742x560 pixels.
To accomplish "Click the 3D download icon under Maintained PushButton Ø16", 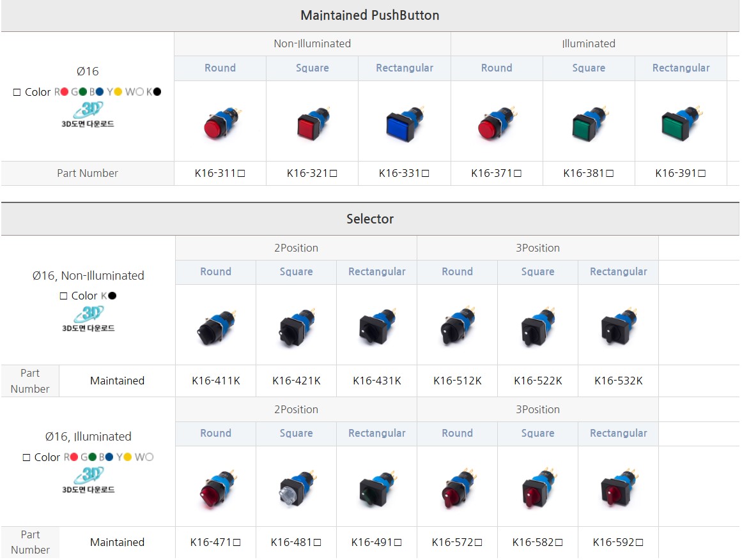I will coord(88,114).
